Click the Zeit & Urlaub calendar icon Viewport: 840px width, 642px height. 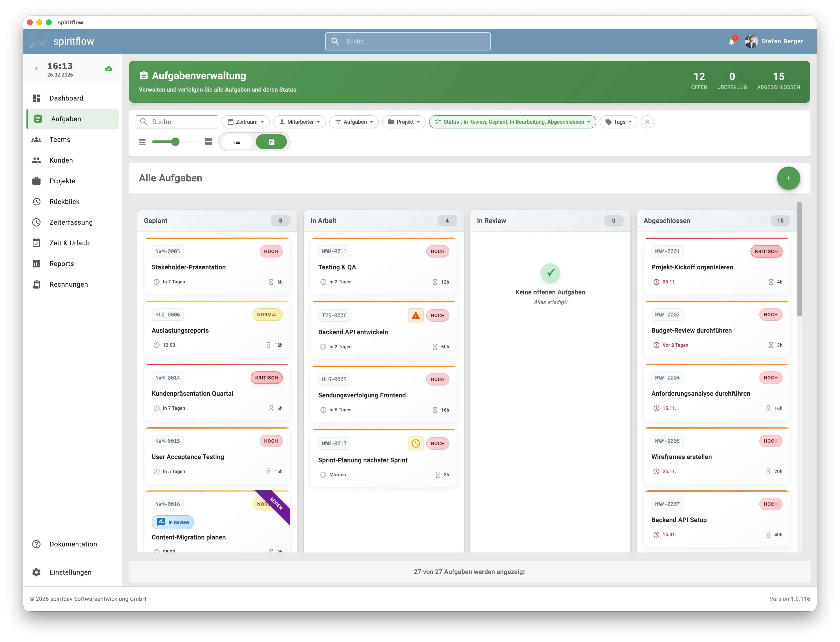[36, 243]
